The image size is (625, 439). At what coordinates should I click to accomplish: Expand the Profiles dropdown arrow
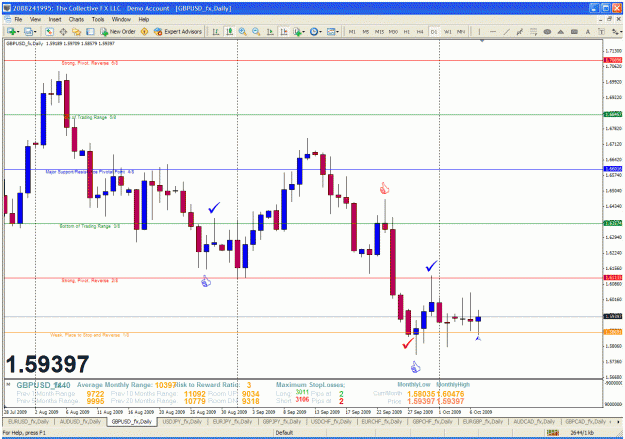35,32
